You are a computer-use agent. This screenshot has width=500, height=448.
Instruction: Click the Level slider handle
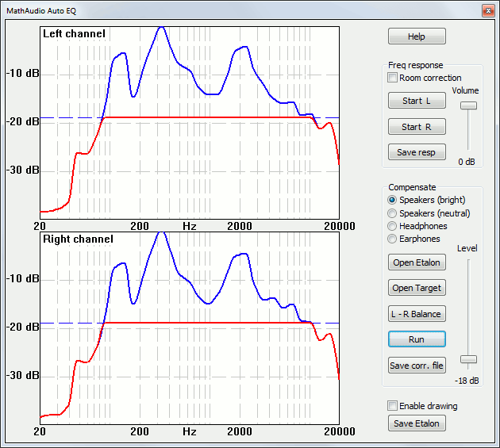click(x=469, y=359)
